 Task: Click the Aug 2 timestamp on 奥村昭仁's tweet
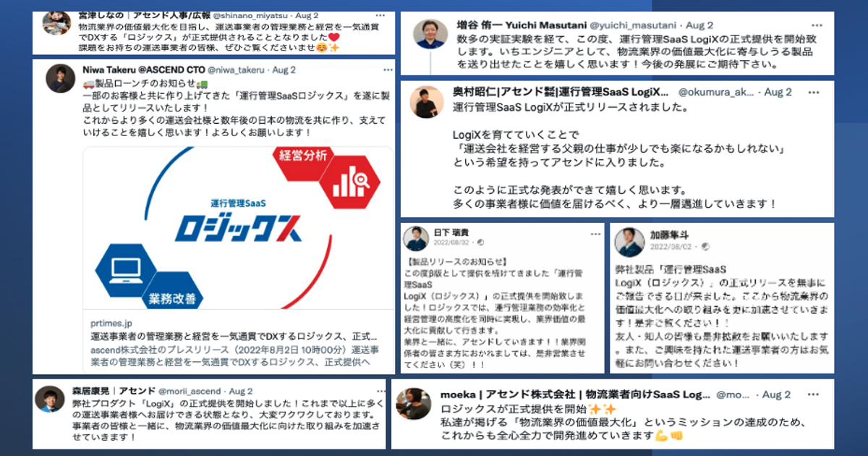click(778, 92)
